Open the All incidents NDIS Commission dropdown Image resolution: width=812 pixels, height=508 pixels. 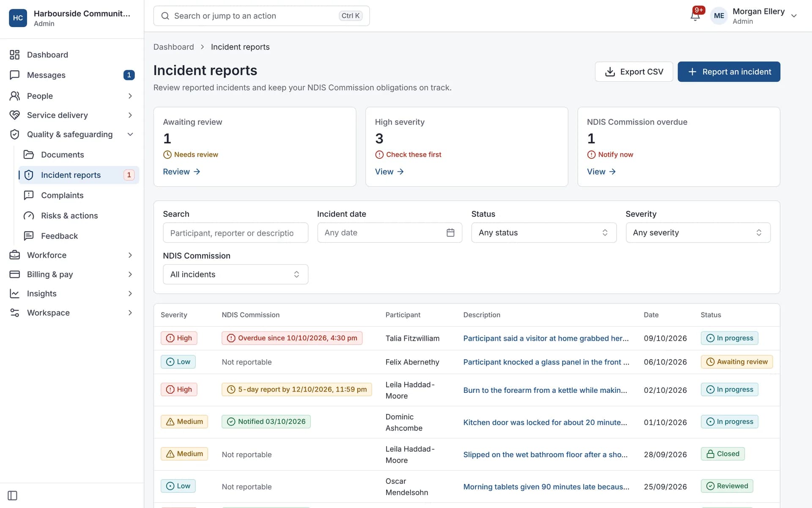[x=235, y=274]
